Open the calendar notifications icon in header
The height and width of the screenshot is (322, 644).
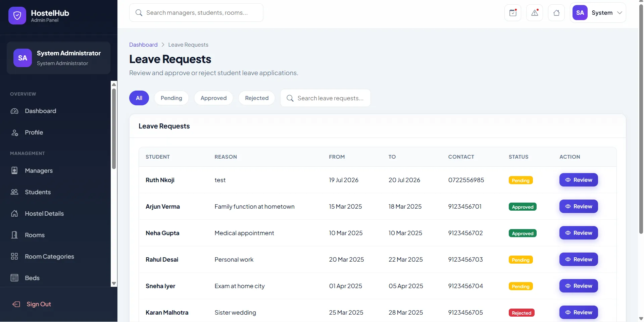pos(513,13)
